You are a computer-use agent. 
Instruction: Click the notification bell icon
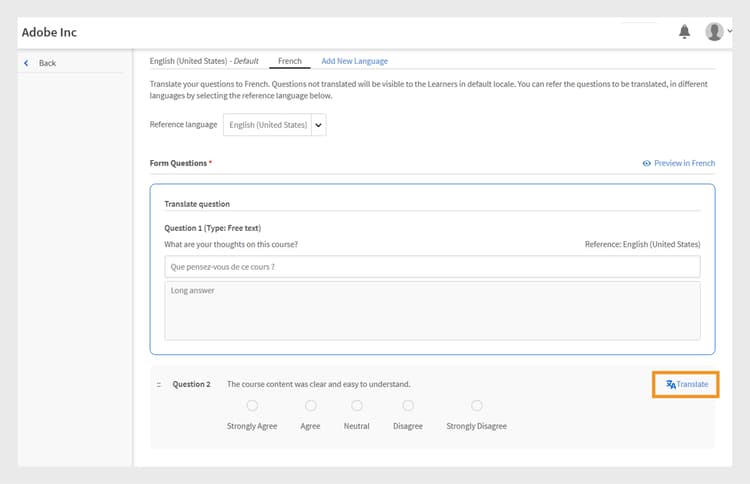click(x=684, y=32)
